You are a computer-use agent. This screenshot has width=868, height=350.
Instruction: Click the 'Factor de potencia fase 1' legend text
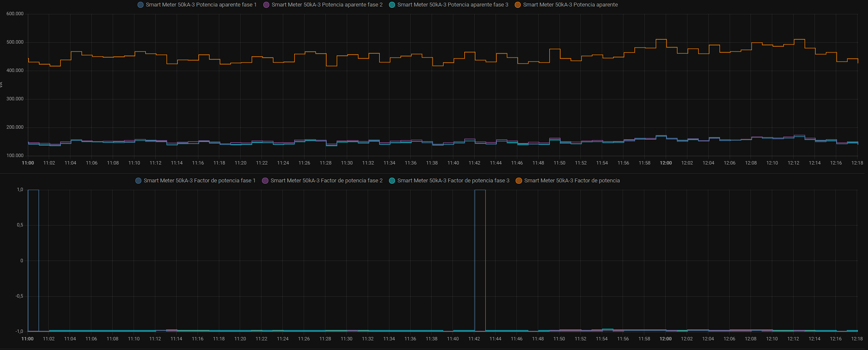(199, 181)
